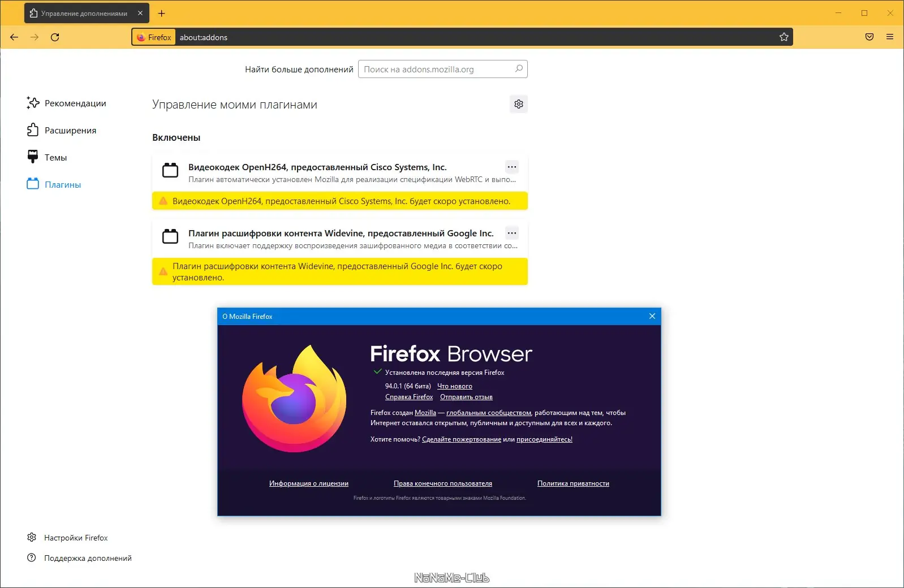Open the Рекомендации section
This screenshot has height=588, width=904.
coord(67,103)
